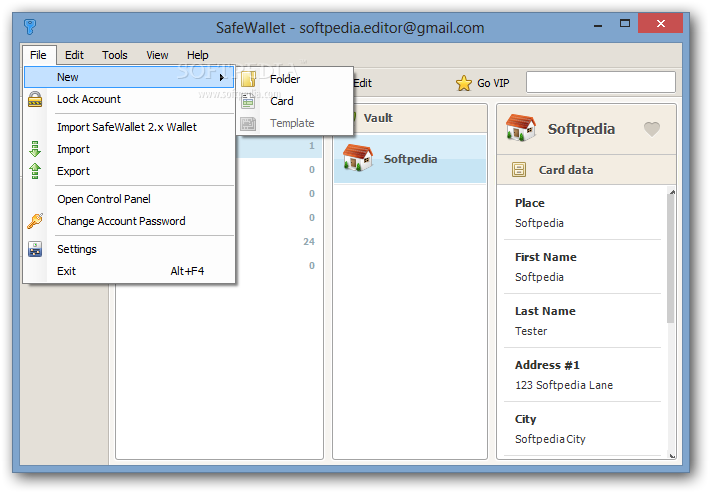Open Settings from File menu

click(x=129, y=249)
